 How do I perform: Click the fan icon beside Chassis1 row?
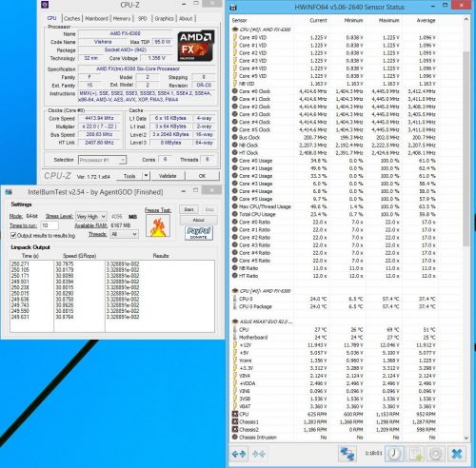235,421
